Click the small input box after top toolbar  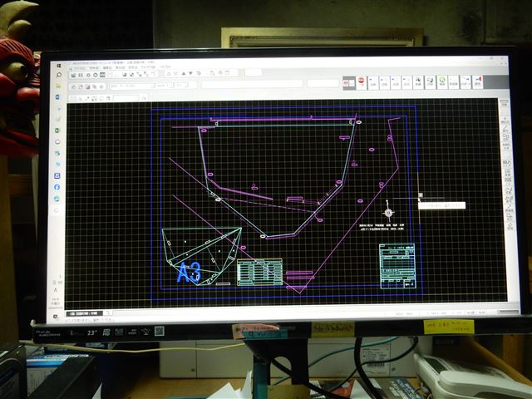(x=254, y=72)
